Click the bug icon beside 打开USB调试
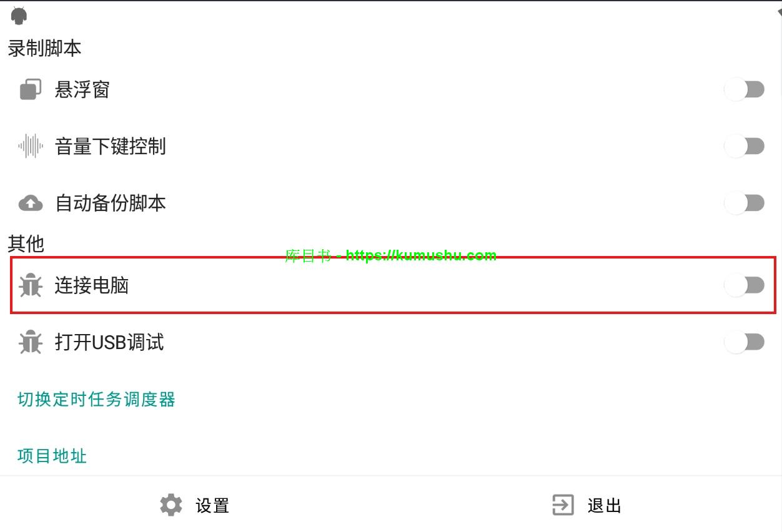782x532 pixels. (x=30, y=342)
